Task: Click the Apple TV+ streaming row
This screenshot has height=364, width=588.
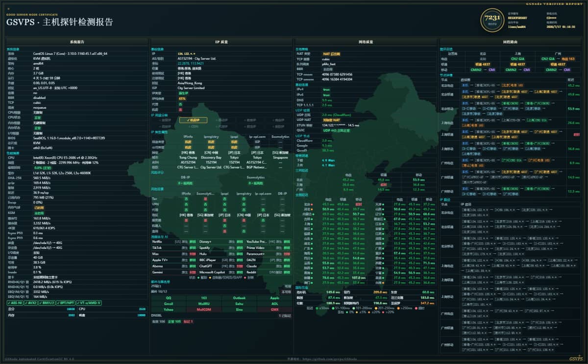Action: click(173, 260)
